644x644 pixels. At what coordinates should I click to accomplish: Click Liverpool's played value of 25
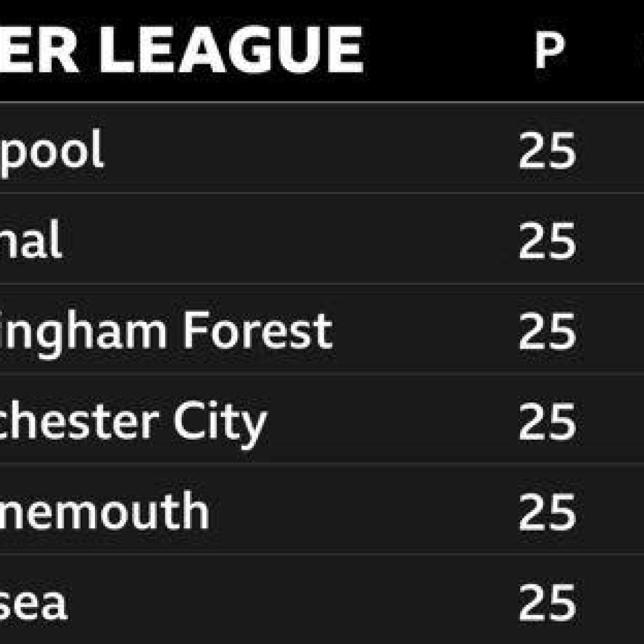547,151
